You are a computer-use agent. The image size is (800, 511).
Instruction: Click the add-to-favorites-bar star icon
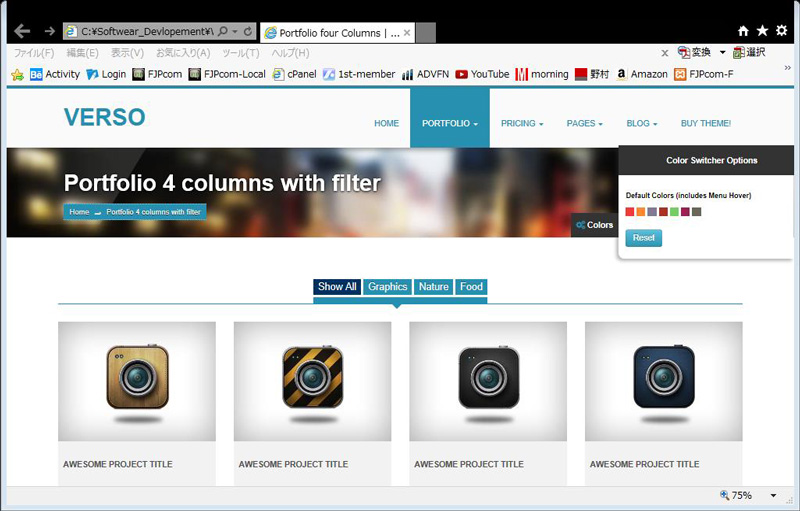pos(17,75)
